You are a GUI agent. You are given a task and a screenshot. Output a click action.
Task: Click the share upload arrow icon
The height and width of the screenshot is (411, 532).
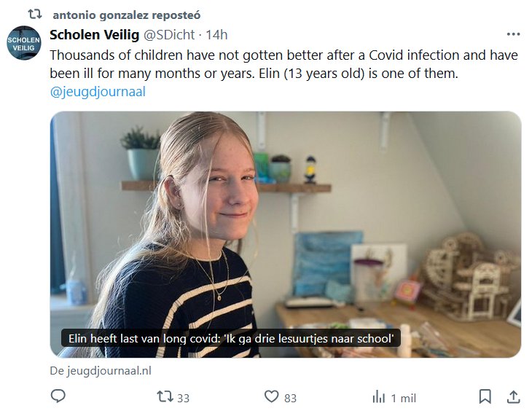(x=513, y=396)
